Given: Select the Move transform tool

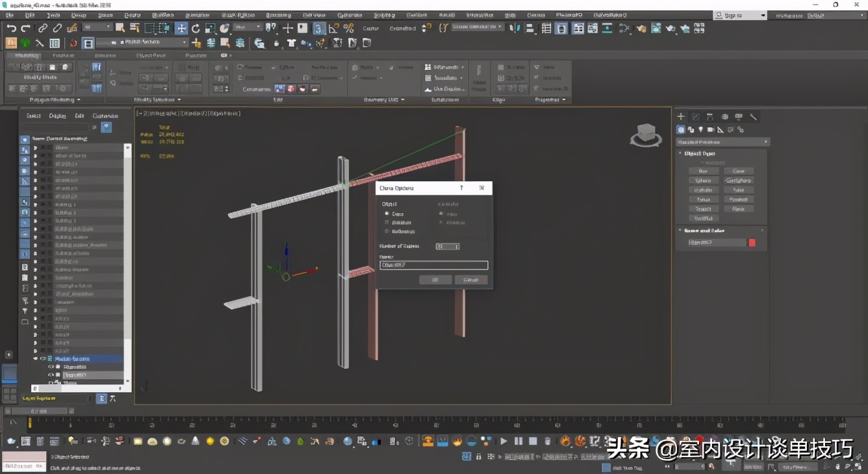Looking at the screenshot, I should [181, 28].
